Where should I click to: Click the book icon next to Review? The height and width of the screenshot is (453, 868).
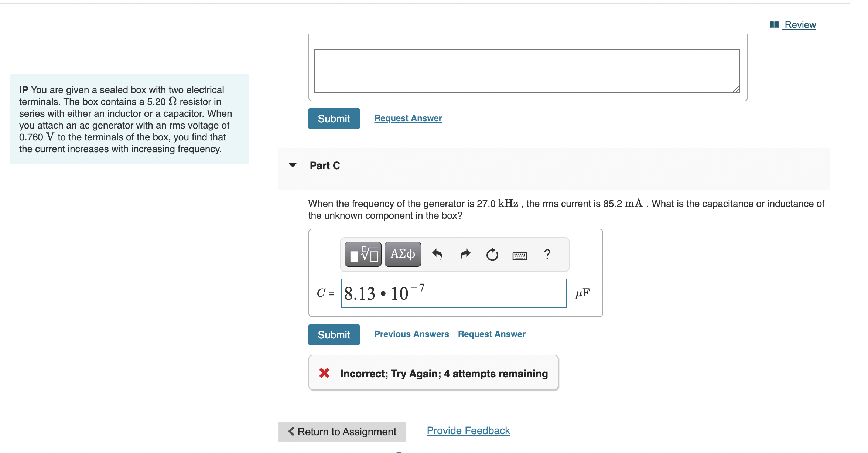tap(774, 24)
